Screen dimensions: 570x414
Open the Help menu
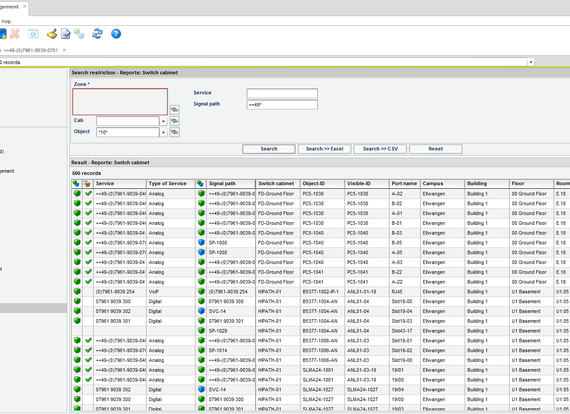(6, 21)
